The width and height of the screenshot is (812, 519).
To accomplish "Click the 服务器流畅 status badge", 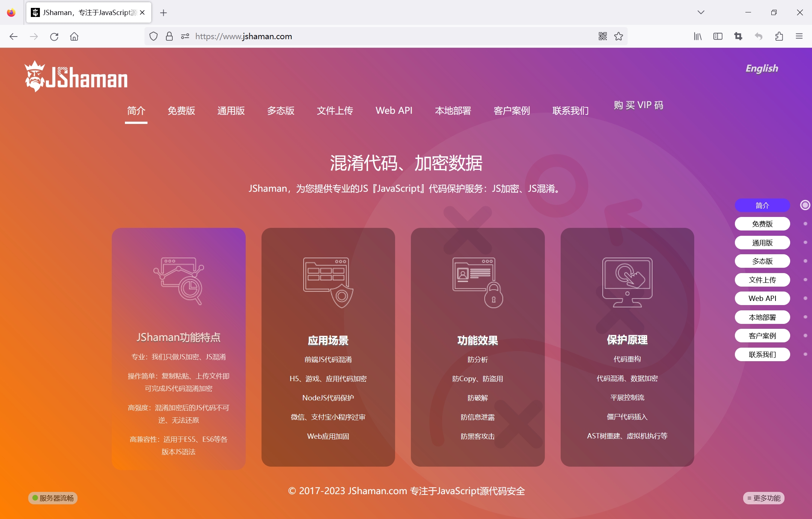I will (x=53, y=498).
